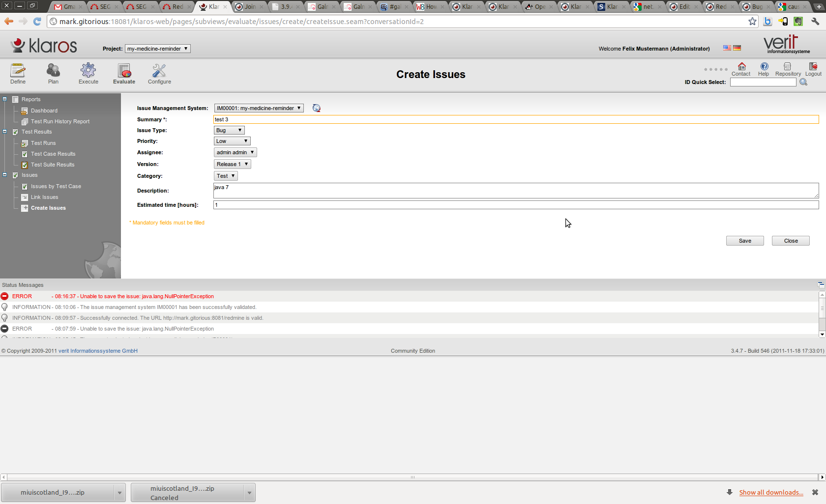Collapse the Reports tree node
826x504 pixels.
pos(5,99)
